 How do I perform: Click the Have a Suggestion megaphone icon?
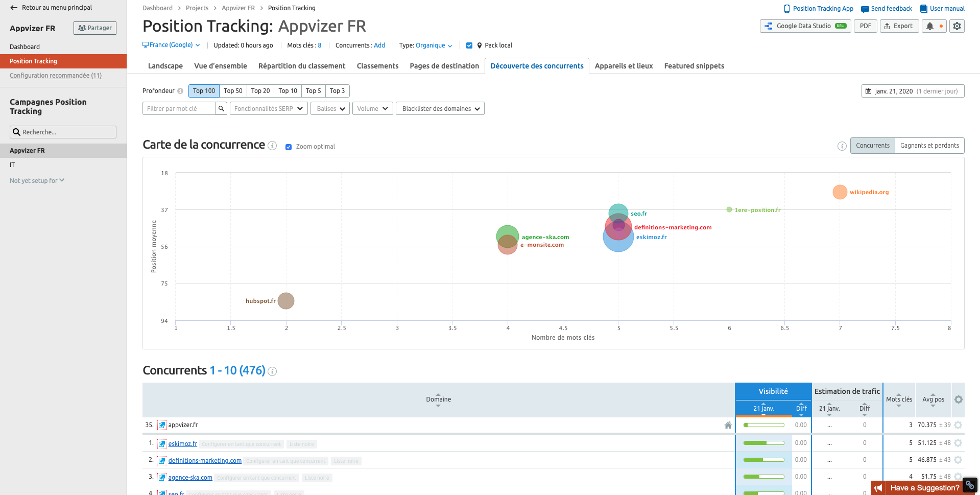click(x=878, y=488)
